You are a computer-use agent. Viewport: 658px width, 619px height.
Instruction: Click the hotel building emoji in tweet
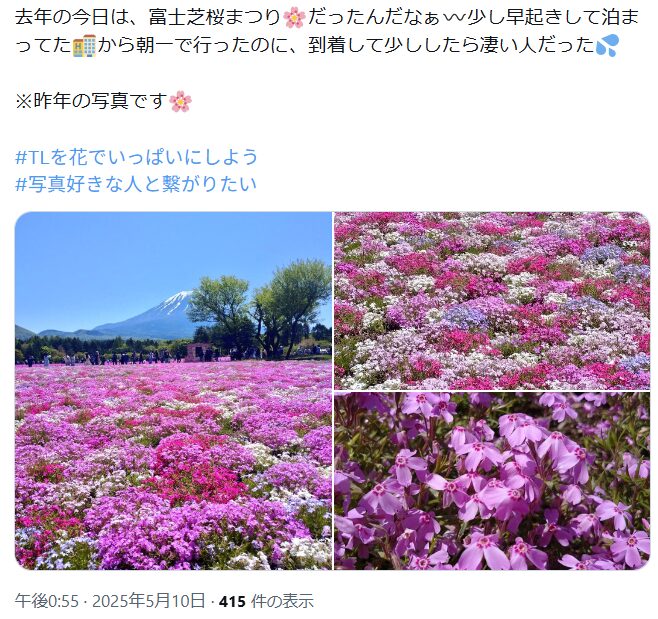coord(84,46)
